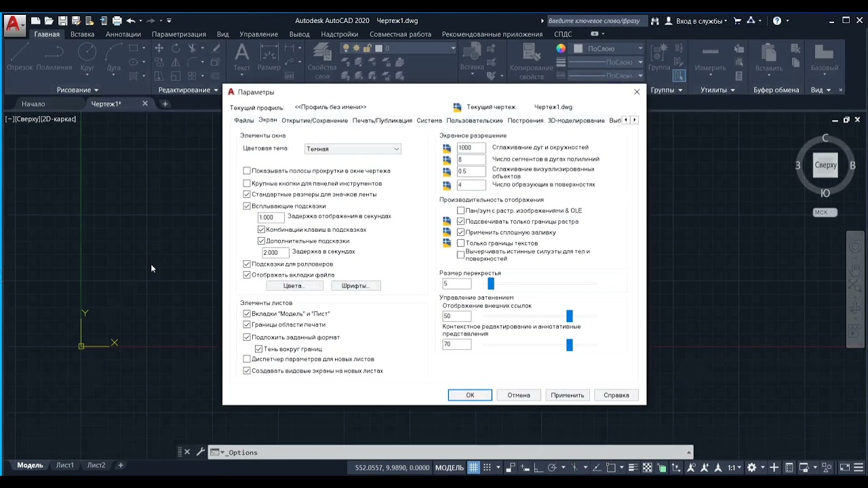Click the Save icon in quick access
The width and height of the screenshot is (868, 488).
coord(62,21)
